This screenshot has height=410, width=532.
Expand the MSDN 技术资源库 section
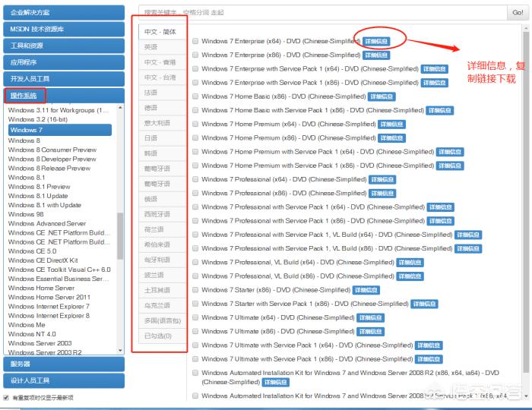pyautogui.click(x=64, y=29)
